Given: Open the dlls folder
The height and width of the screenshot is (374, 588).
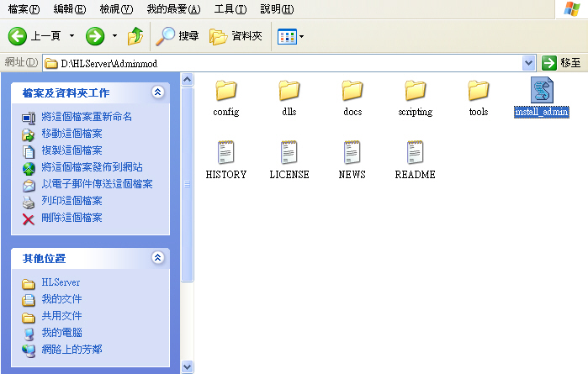Looking at the screenshot, I should pyautogui.click(x=289, y=91).
